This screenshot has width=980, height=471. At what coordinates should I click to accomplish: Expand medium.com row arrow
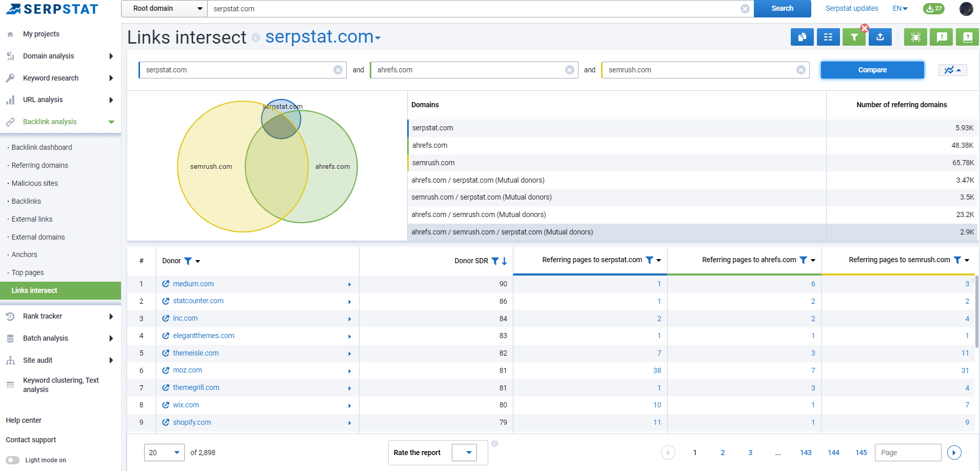click(350, 284)
